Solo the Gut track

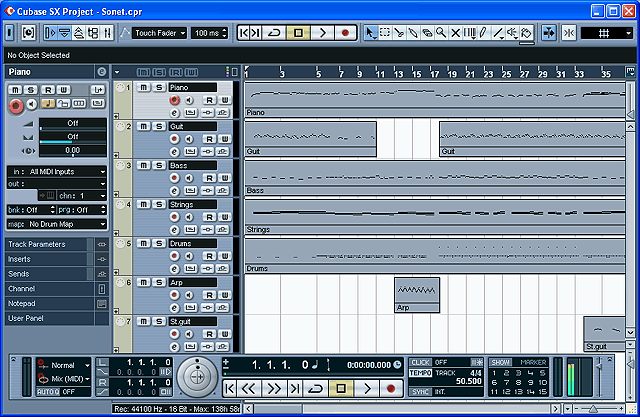(x=159, y=126)
